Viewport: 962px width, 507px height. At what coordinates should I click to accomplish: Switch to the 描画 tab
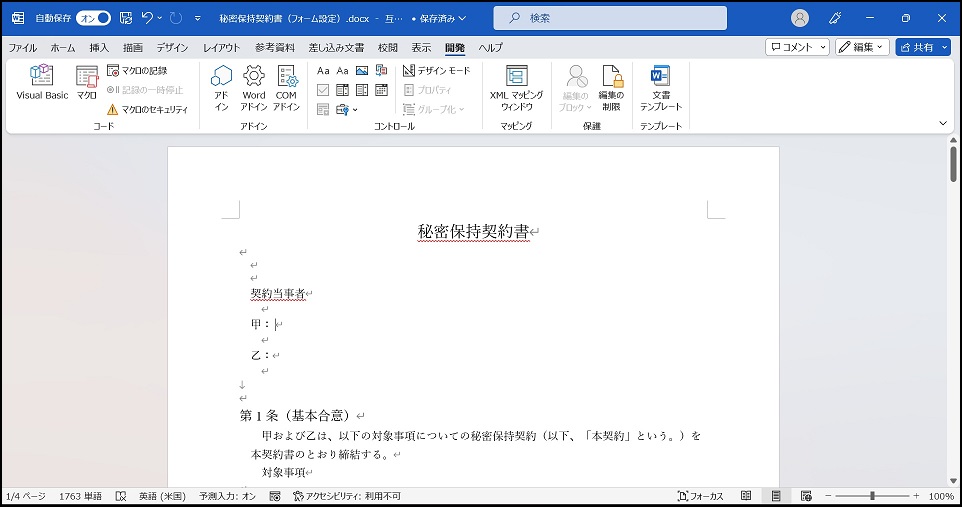[x=133, y=47]
